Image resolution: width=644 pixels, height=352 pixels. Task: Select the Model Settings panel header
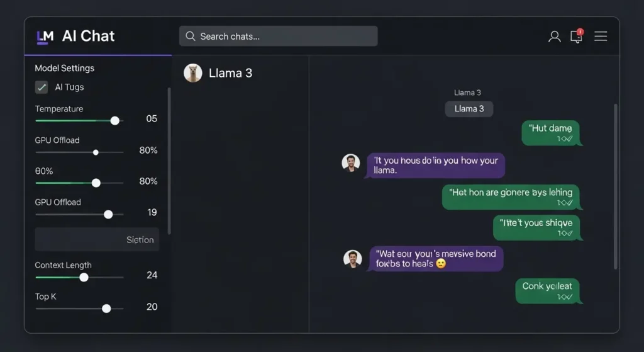[65, 68]
